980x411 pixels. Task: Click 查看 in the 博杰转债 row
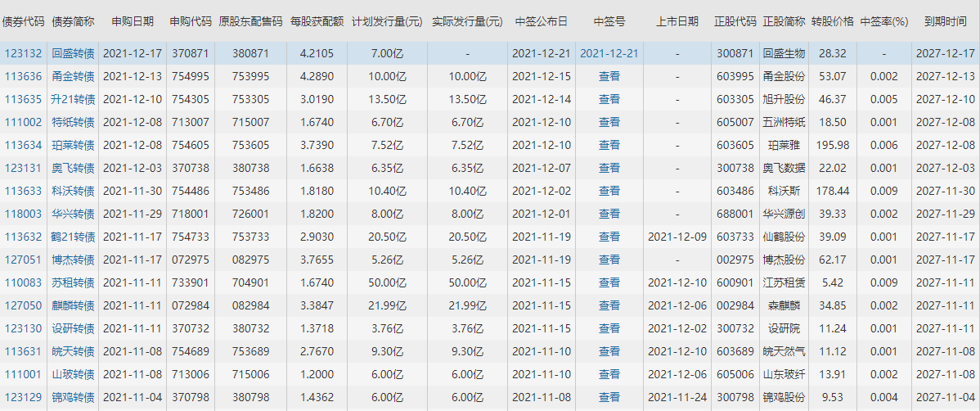tap(609, 260)
